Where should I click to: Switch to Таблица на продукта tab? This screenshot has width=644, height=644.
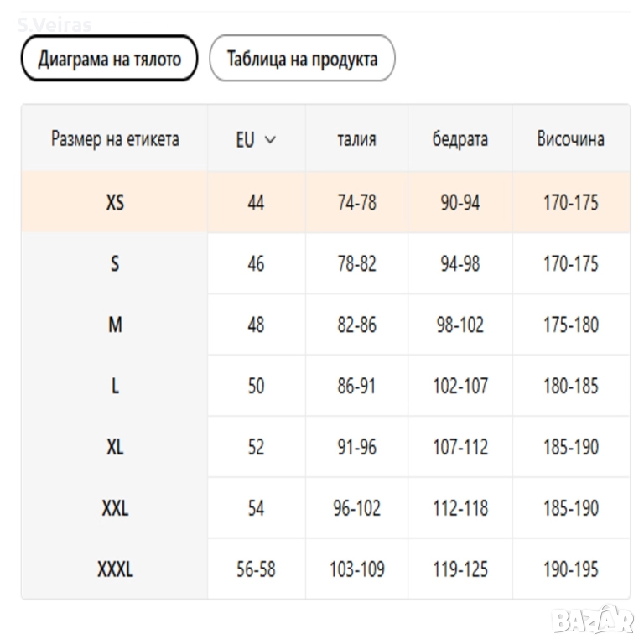[302, 59]
